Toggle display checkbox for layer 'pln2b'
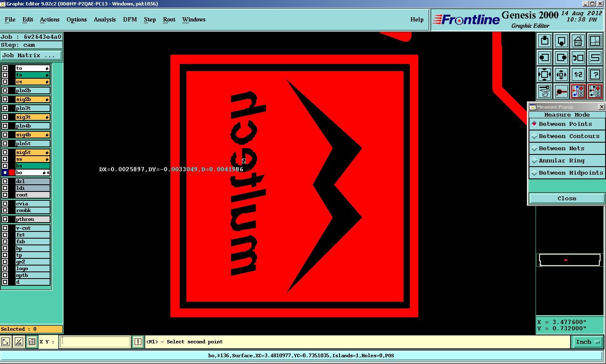Screen dimensions: 606x364 (5, 90)
